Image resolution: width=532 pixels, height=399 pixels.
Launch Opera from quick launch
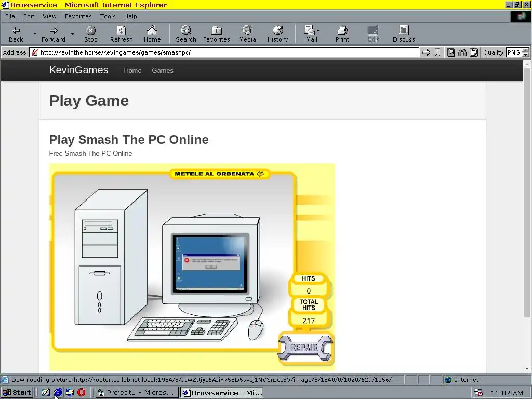[x=82, y=393]
